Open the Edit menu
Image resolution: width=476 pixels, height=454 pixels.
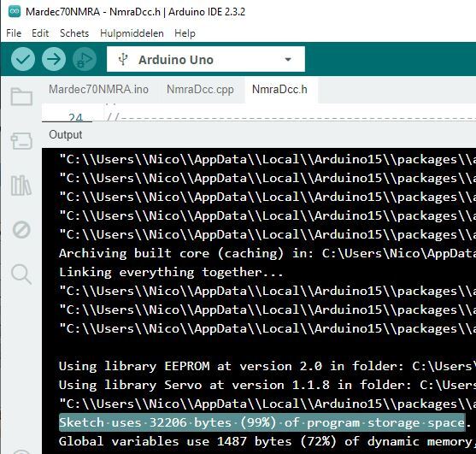40,33
